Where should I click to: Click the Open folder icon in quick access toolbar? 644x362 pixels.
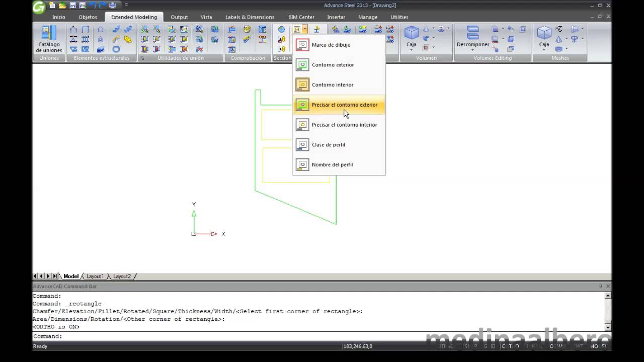pos(62,5)
